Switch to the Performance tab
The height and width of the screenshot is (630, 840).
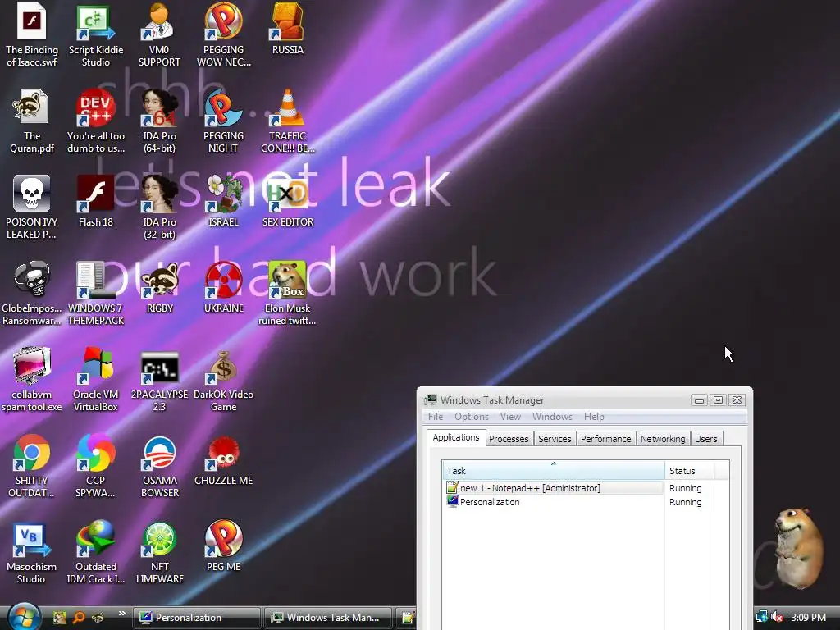tap(606, 439)
